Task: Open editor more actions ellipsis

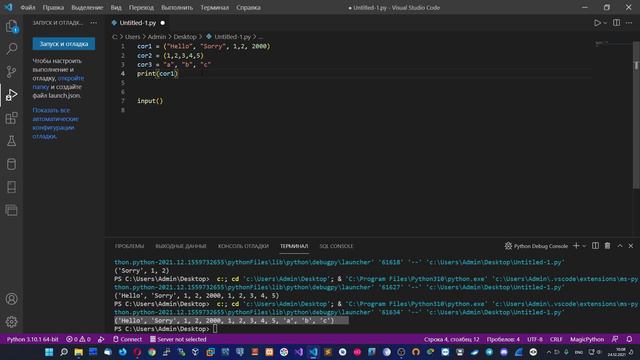Action: pos(629,23)
